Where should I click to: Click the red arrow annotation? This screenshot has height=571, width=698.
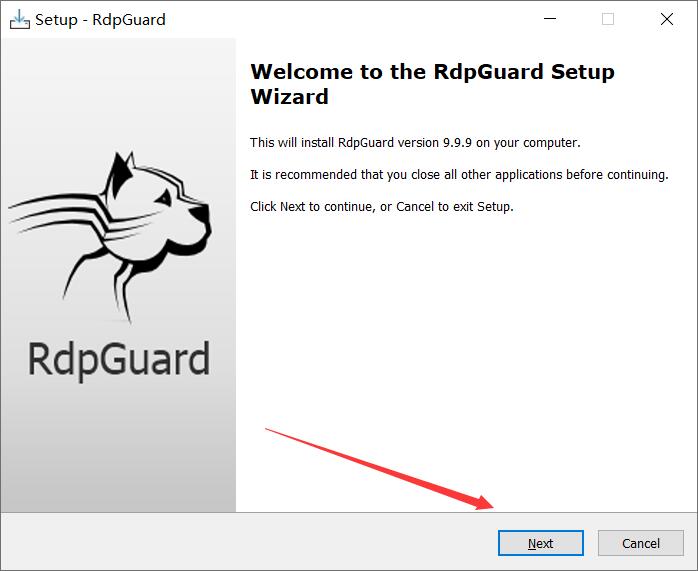(x=379, y=469)
